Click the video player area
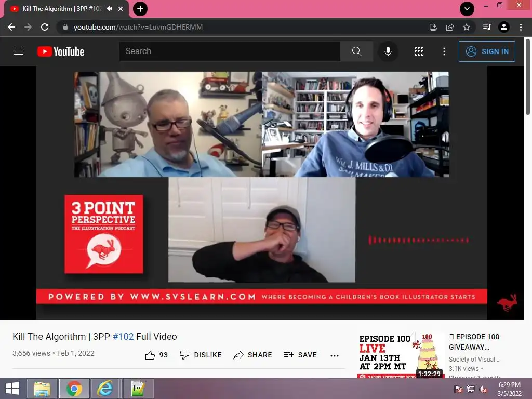532x399 pixels. point(262,192)
